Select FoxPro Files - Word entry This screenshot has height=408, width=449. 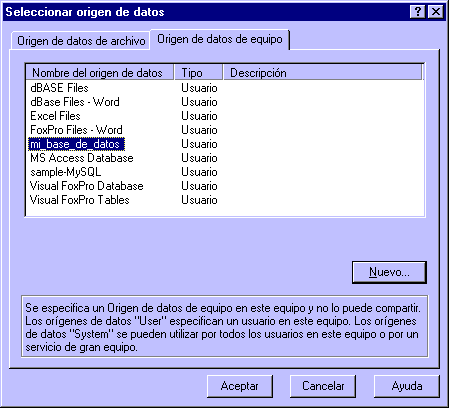coord(76,130)
